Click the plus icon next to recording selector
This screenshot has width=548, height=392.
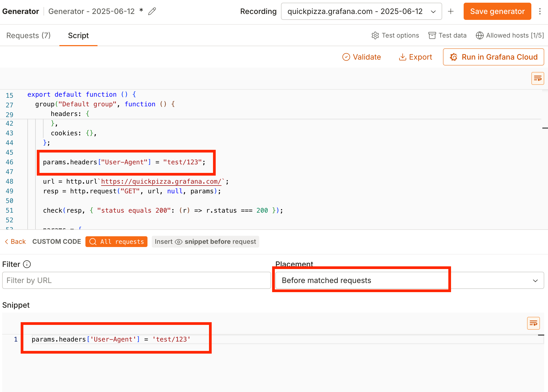[451, 11]
